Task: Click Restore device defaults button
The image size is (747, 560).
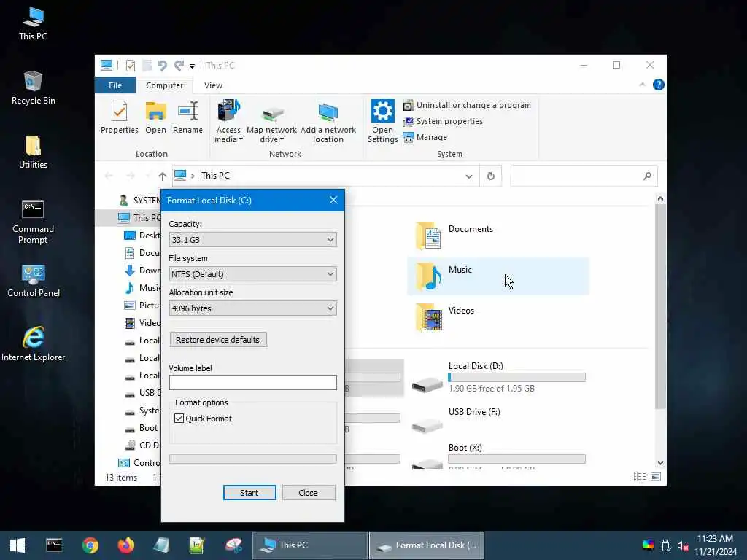Action: click(x=217, y=340)
